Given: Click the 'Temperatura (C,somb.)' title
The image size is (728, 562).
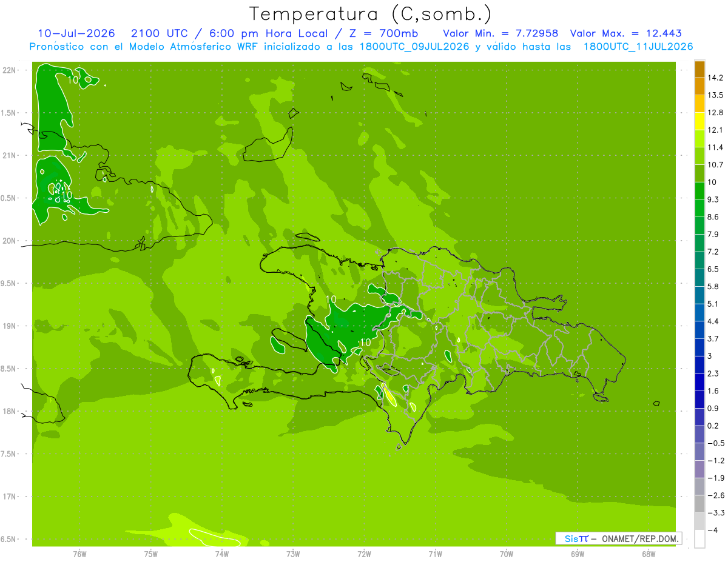Looking at the screenshot, I should pyautogui.click(x=370, y=14).
